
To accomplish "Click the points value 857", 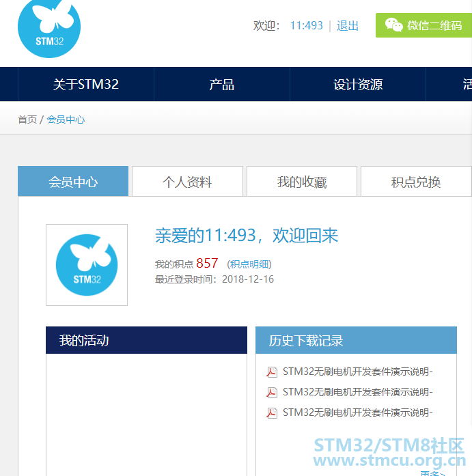I will 207,263.
